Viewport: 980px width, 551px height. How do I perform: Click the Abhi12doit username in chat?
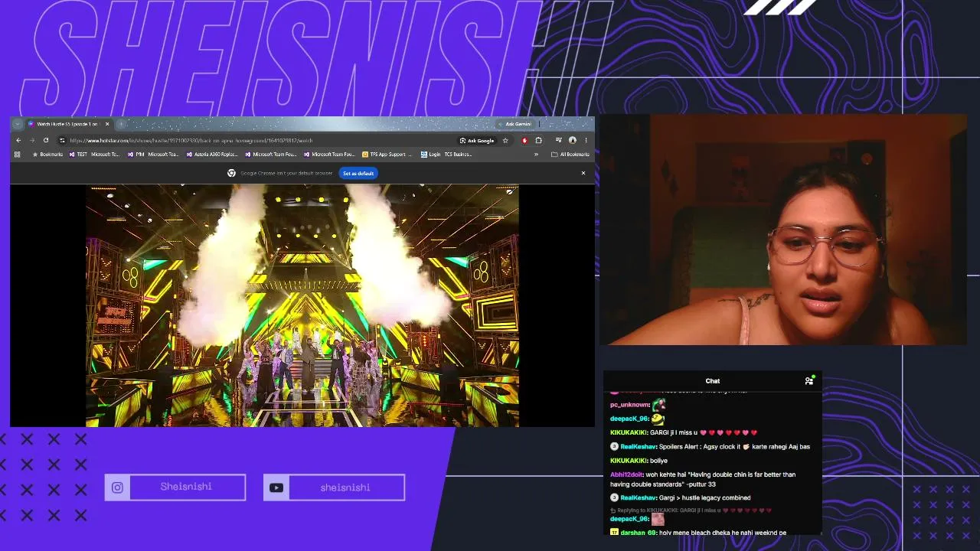click(x=626, y=474)
